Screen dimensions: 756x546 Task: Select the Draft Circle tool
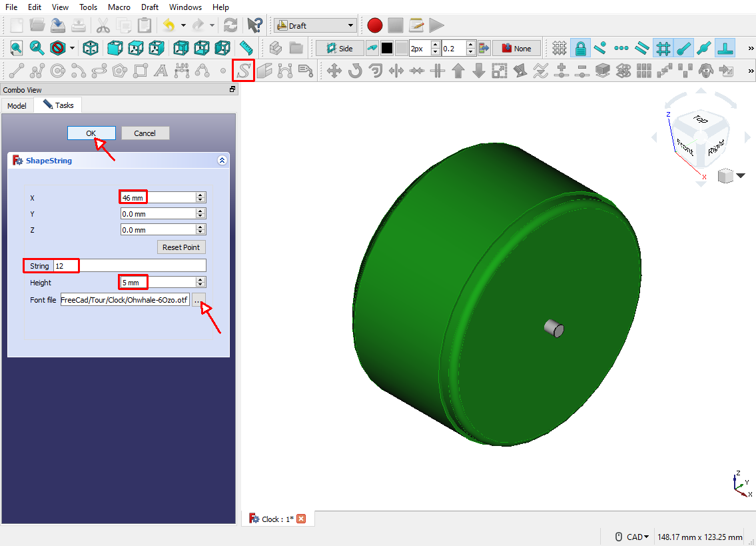click(58, 71)
